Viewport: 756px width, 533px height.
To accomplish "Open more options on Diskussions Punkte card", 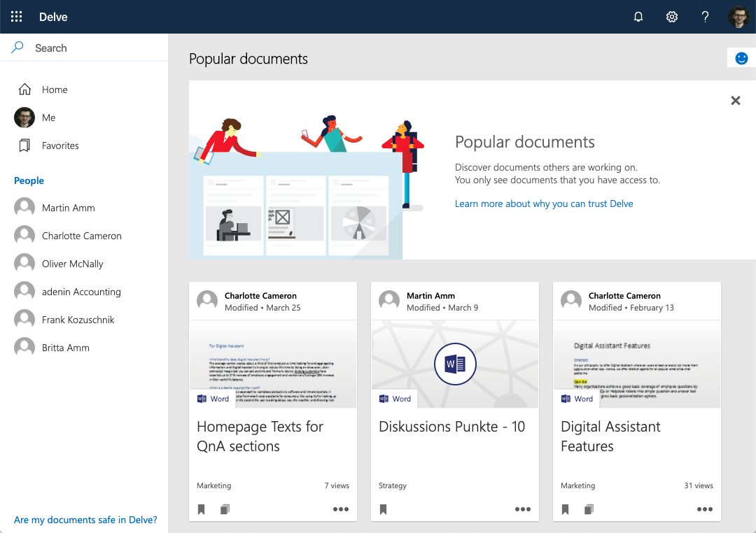I will coord(523,509).
